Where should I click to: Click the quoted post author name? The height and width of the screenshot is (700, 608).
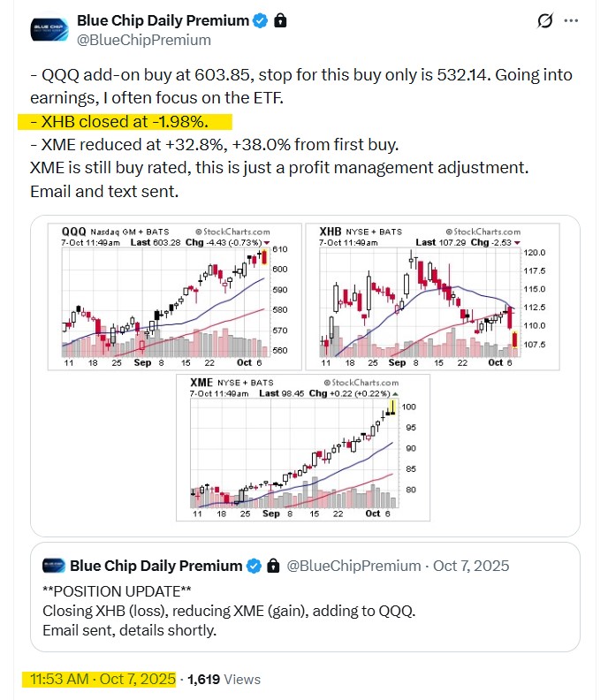tap(156, 566)
